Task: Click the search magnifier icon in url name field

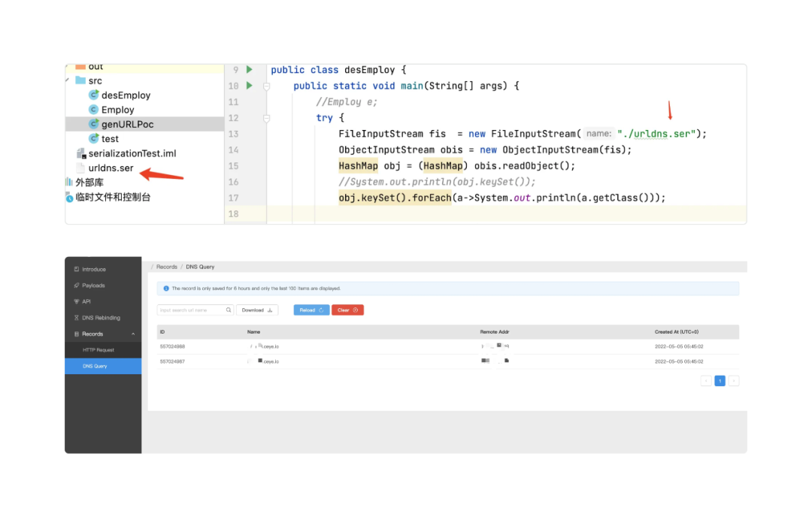Action: coord(229,310)
